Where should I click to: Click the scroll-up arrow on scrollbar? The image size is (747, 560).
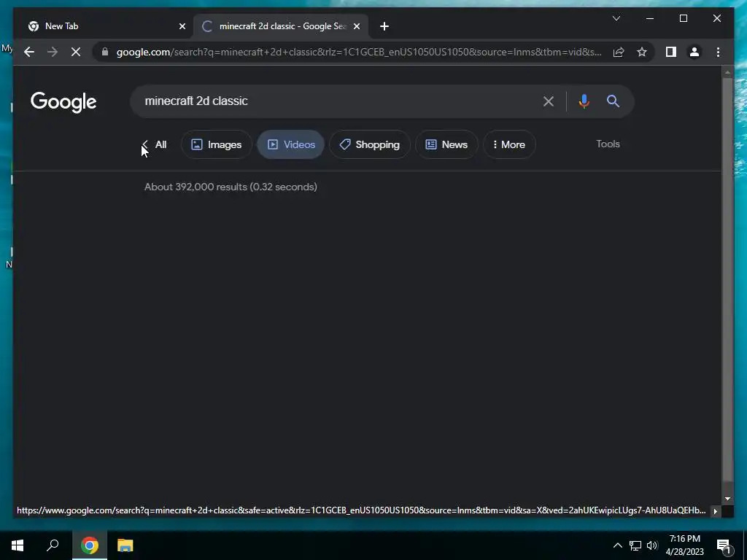pos(727,72)
